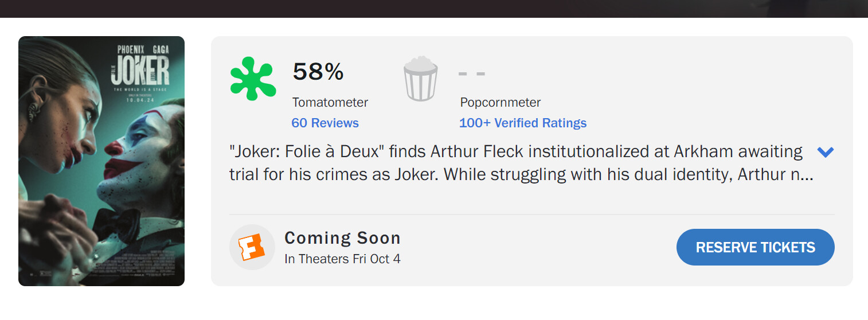This screenshot has height=320, width=868.
Task: Click the green splat Tomatometer icon
Action: pos(253,79)
